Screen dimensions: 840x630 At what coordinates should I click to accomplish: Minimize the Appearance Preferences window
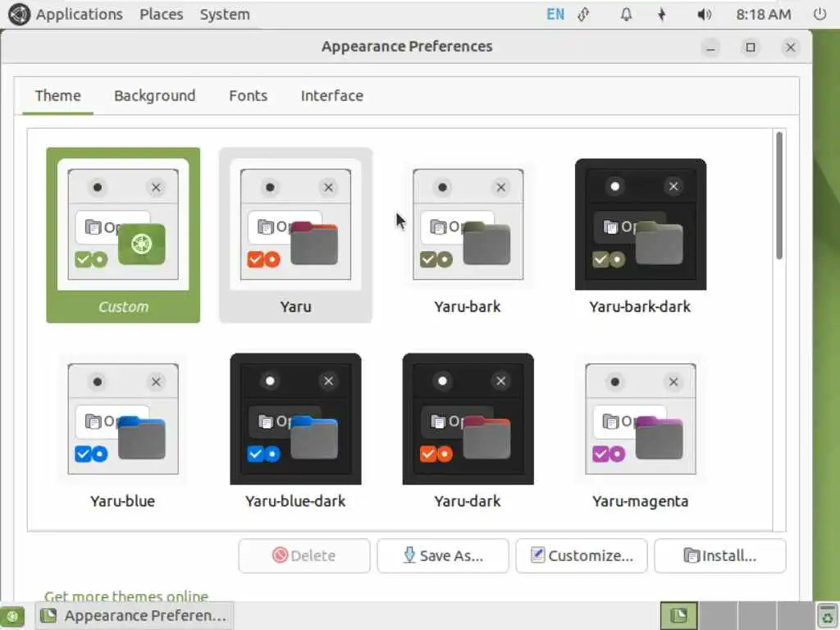pos(711,48)
